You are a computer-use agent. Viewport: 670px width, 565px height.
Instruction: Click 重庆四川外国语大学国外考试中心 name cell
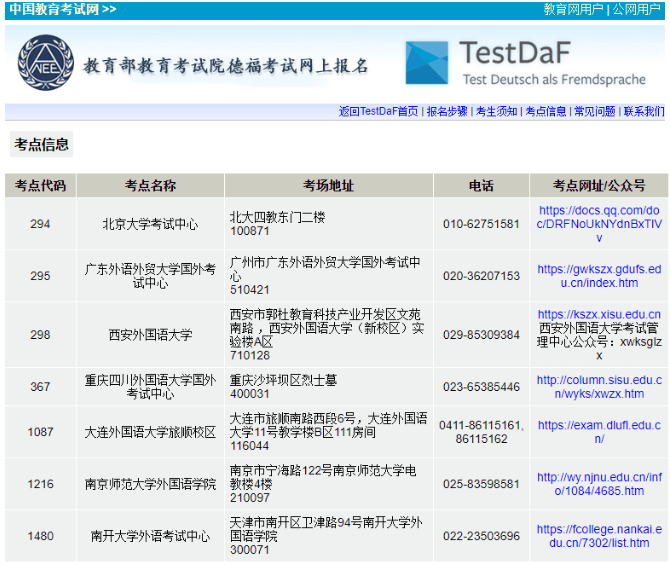click(x=150, y=387)
